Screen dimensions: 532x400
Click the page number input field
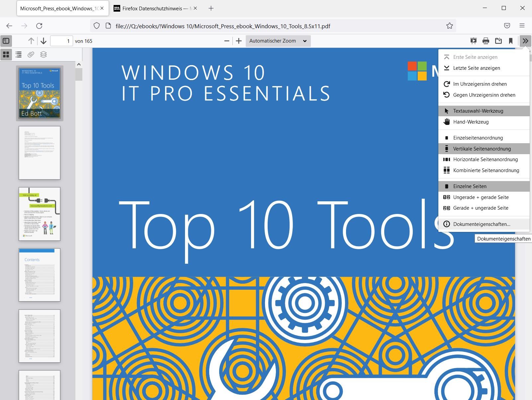(61, 41)
